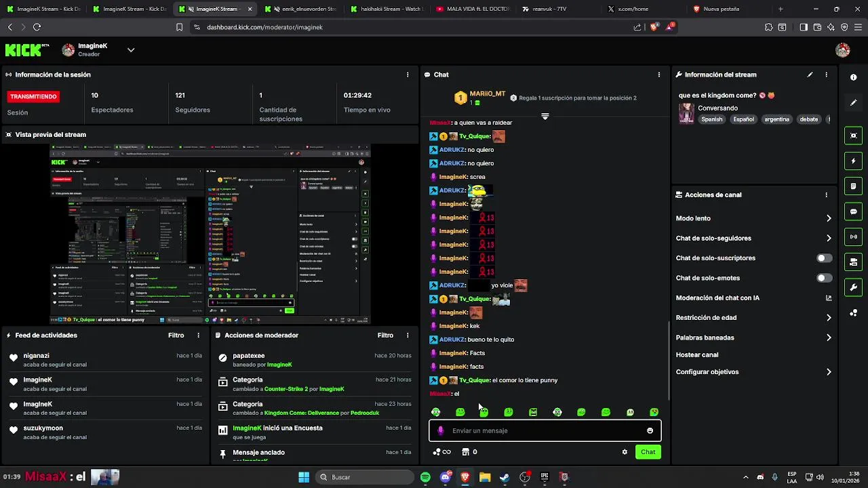Open Filtro in Acciones de moderador

[385, 335]
